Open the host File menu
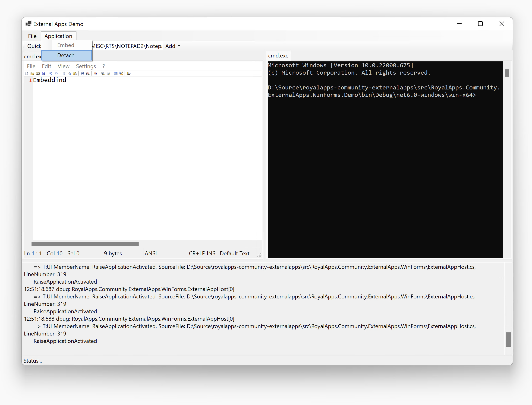The height and width of the screenshot is (405, 532). (32, 36)
